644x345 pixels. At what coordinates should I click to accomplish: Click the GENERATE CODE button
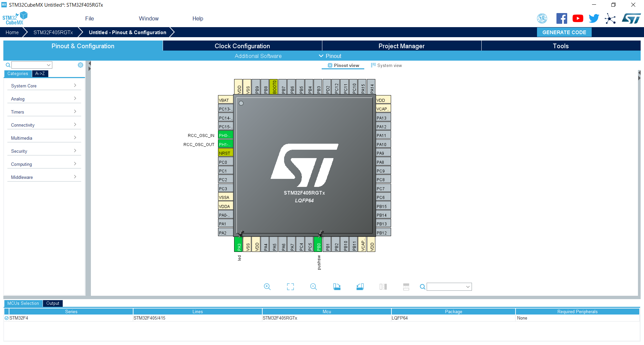point(564,32)
